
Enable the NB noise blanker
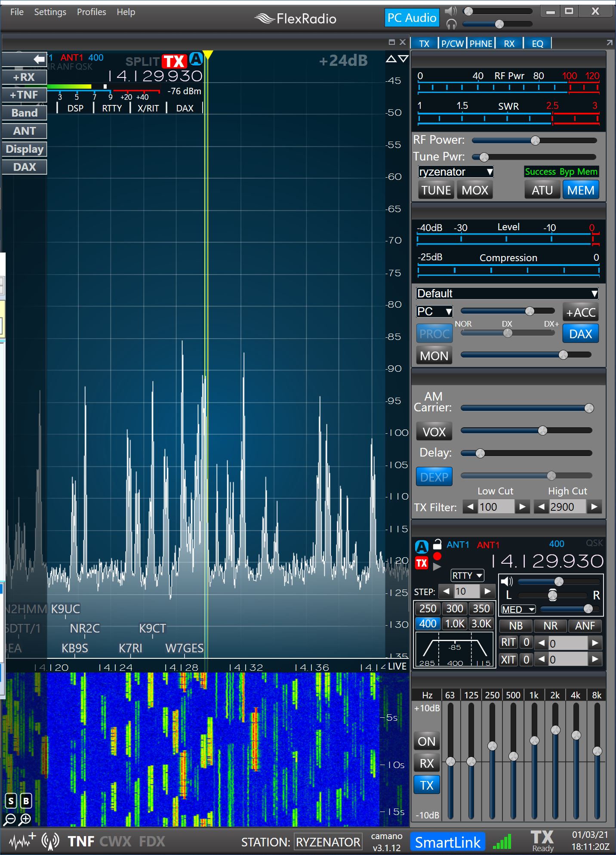pyautogui.click(x=515, y=626)
